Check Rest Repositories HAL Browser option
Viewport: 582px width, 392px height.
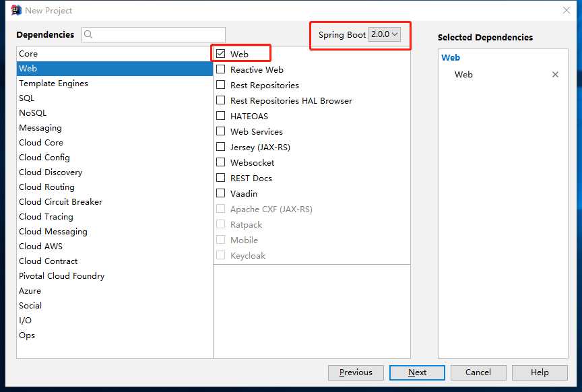[x=220, y=100]
